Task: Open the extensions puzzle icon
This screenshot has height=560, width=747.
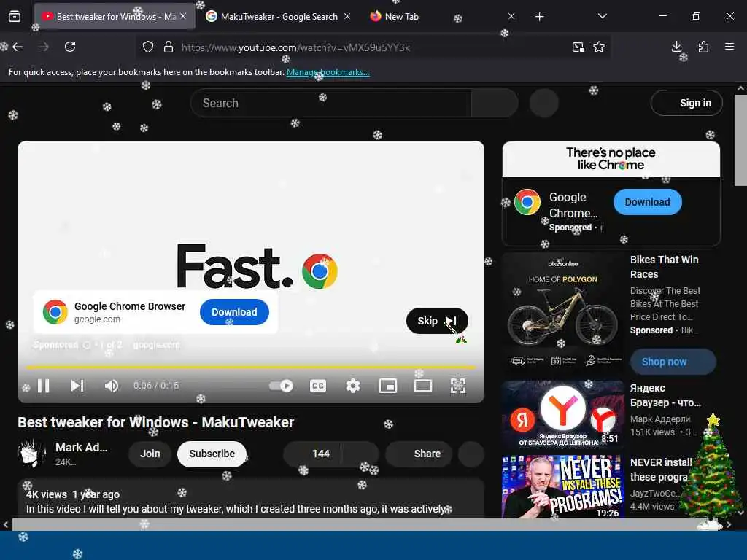Action: [703, 47]
